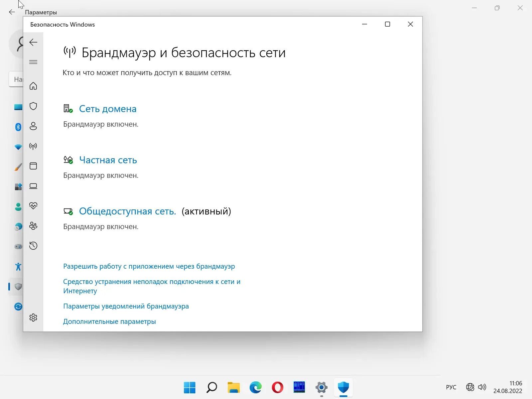Screen dimensions: 532x399
Task: Launch Opera browser from taskbar
Action: (x=277, y=387)
